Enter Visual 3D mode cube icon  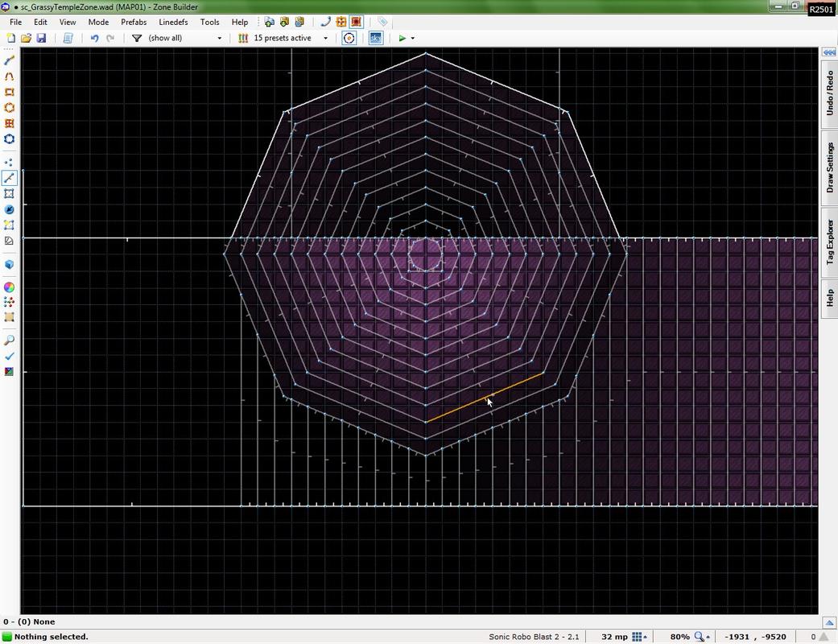tap(9, 265)
